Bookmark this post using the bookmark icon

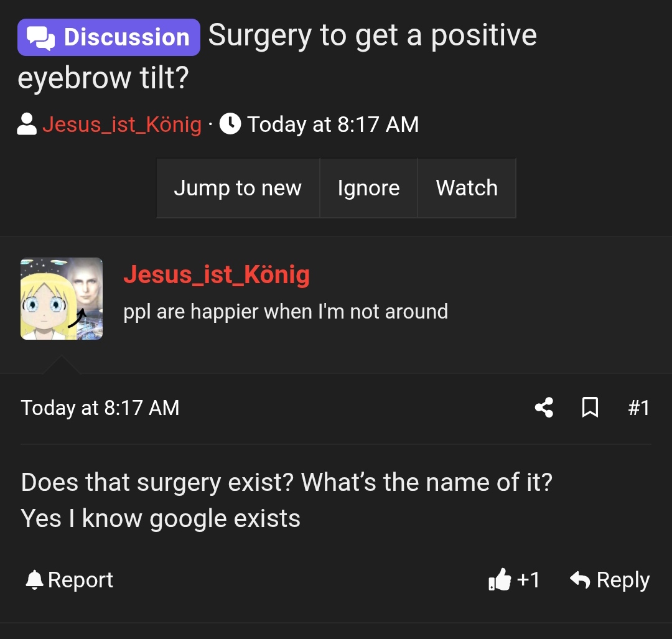coord(590,408)
